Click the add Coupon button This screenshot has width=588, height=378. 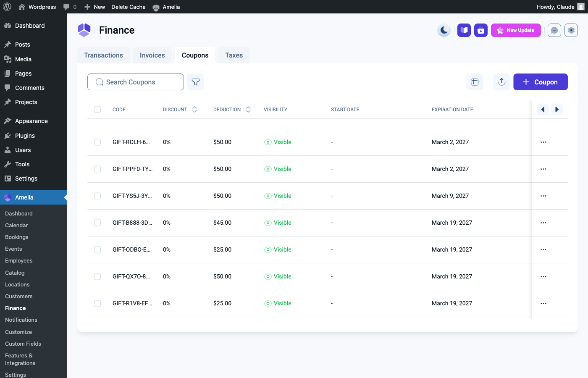(x=540, y=82)
